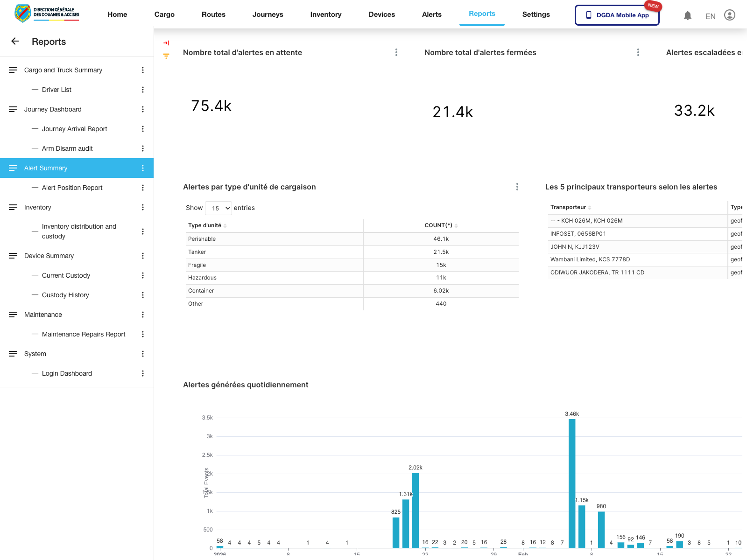Image resolution: width=747 pixels, height=560 pixels.
Task: Open the user account profile icon
Action: (x=729, y=15)
